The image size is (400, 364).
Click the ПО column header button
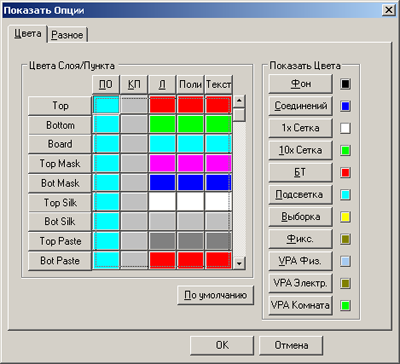click(x=106, y=85)
